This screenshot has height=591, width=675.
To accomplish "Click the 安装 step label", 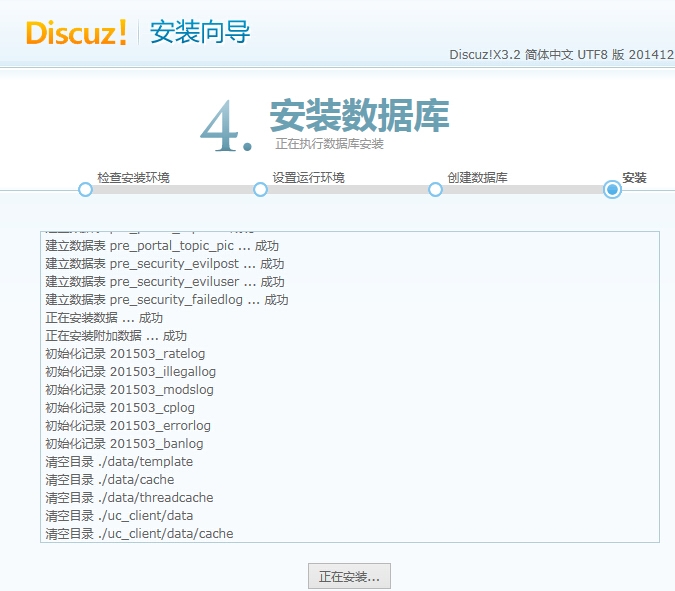I will (634, 177).
